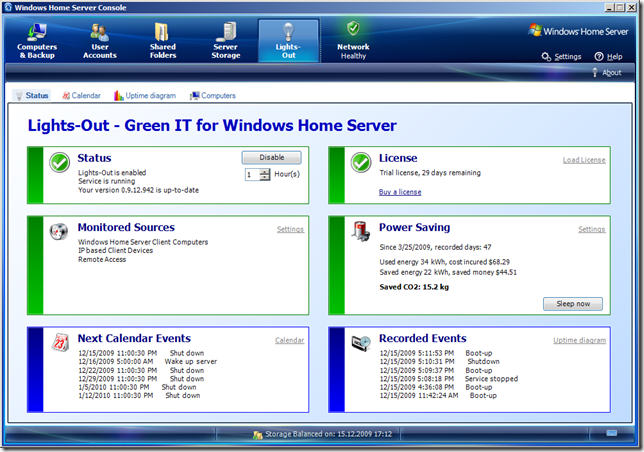Select 4:36:08 PM Boot-up record
The height and width of the screenshot is (452, 644).
(436, 387)
